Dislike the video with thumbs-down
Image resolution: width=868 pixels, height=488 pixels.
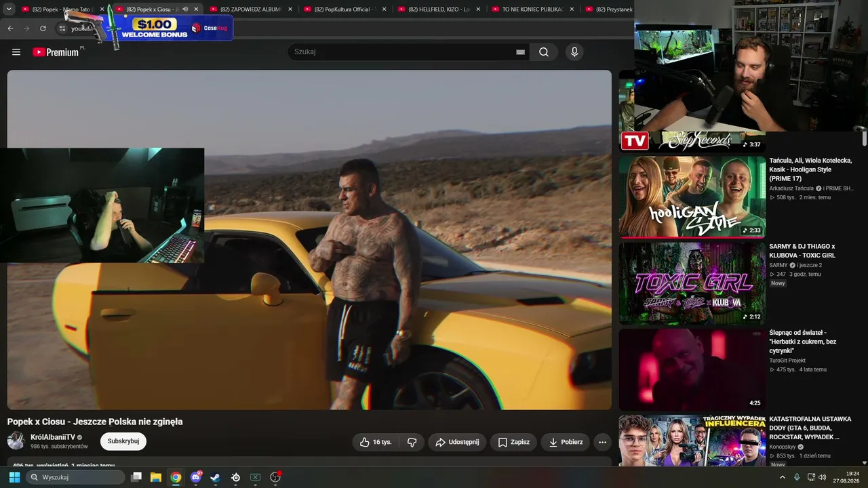pos(412,442)
